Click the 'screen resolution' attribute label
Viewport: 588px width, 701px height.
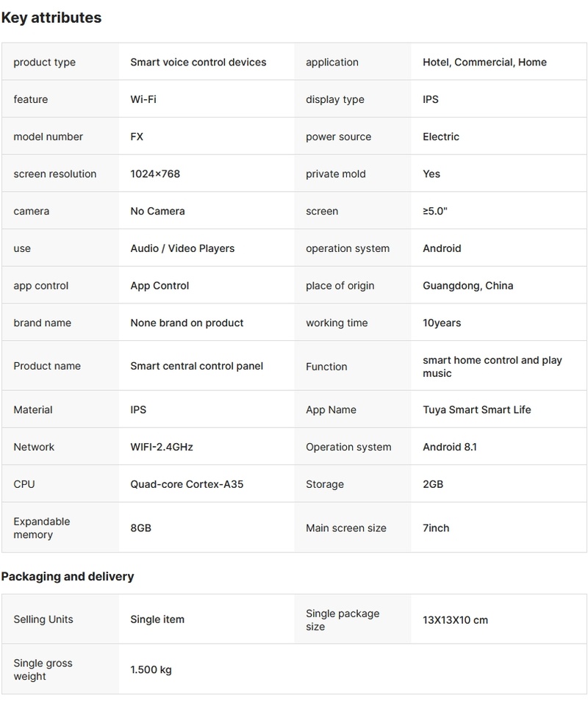(55, 174)
